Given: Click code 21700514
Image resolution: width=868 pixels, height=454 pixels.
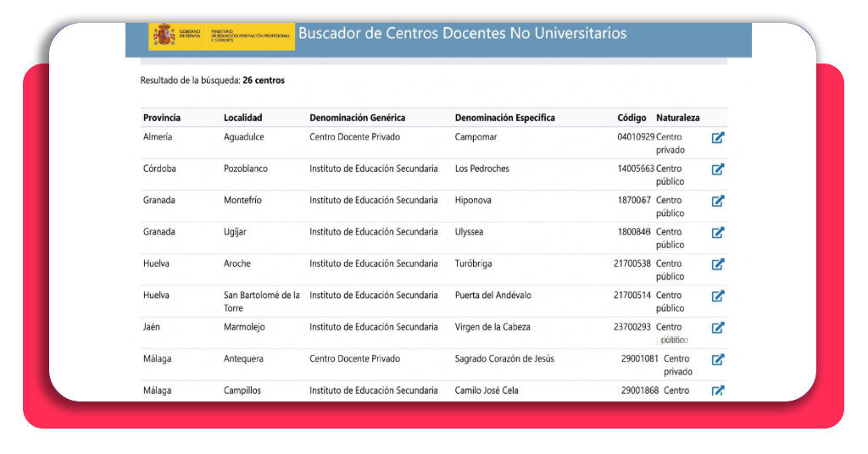Looking at the screenshot, I should click(x=632, y=296).
